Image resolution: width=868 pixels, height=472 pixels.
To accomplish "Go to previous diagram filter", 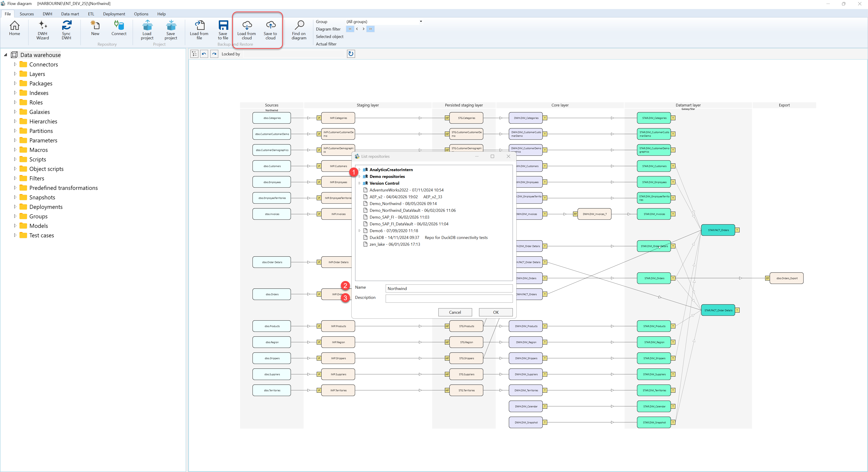I will [357, 29].
